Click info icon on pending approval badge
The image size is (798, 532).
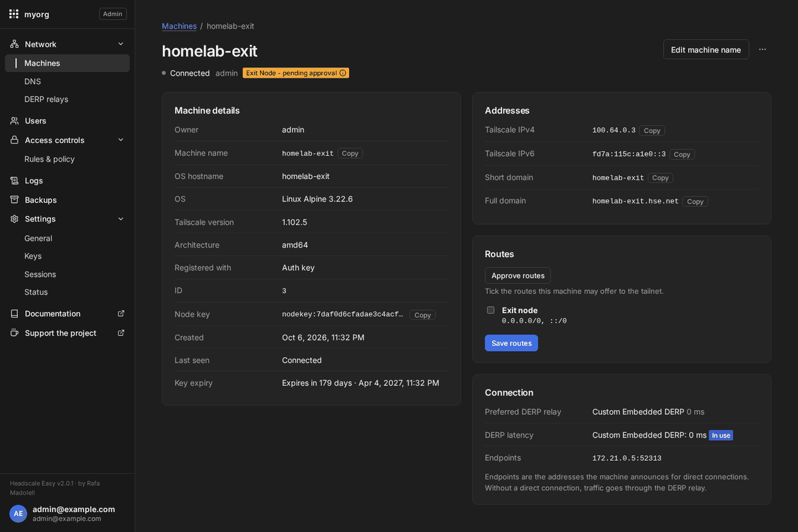pos(342,73)
